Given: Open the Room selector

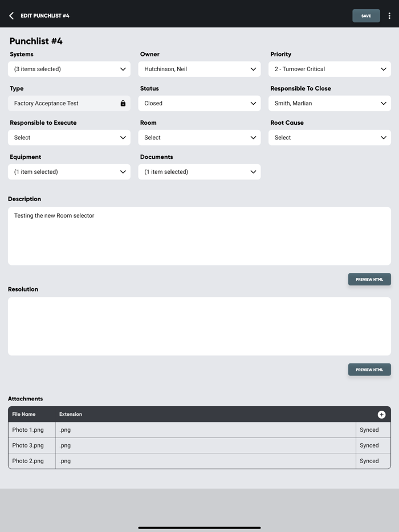Looking at the screenshot, I should click(199, 137).
